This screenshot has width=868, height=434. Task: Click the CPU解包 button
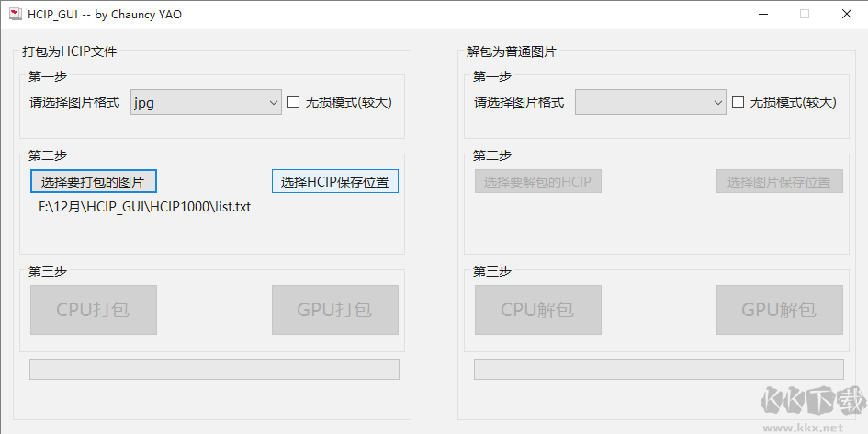(538, 310)
